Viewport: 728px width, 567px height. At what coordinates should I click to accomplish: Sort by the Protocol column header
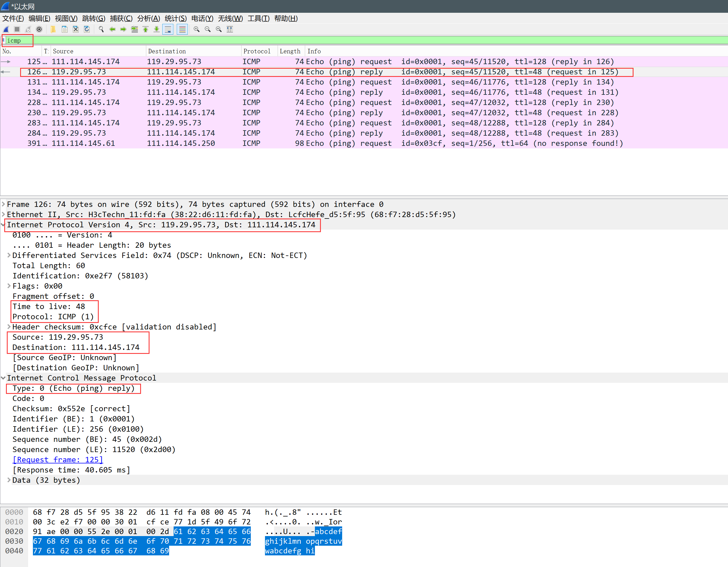coord(260,51)
